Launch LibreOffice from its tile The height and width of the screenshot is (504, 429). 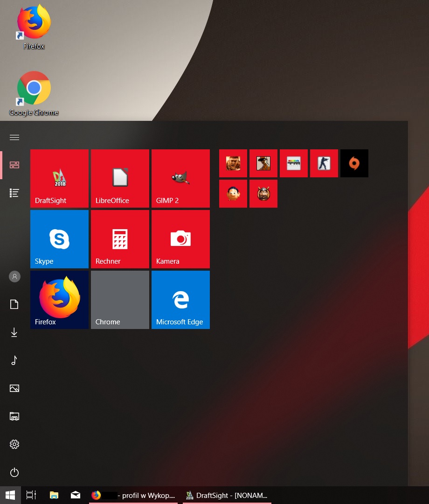(x=120, y=178)
